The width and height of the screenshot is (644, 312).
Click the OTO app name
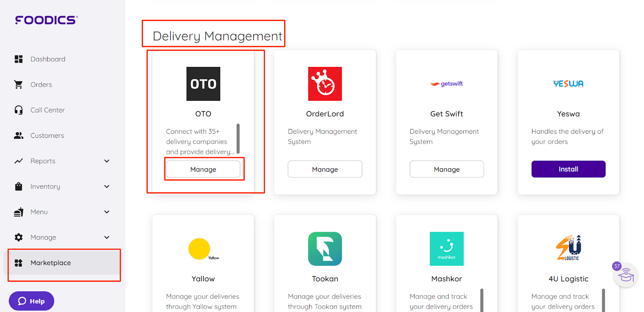203,114
